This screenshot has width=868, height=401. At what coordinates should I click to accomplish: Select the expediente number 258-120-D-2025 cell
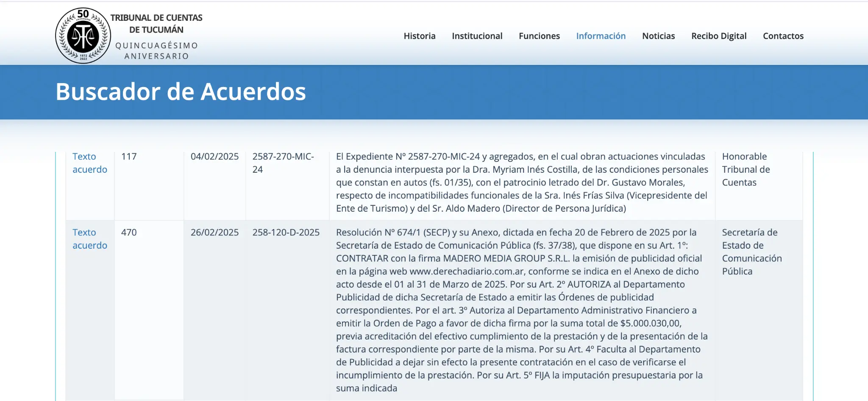(287, 310)
